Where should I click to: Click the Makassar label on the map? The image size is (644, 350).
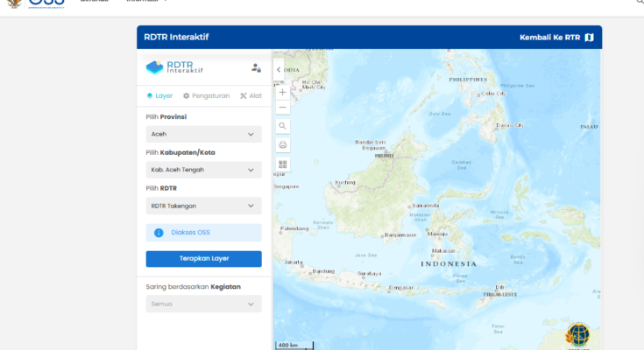(x=443, y=250)
